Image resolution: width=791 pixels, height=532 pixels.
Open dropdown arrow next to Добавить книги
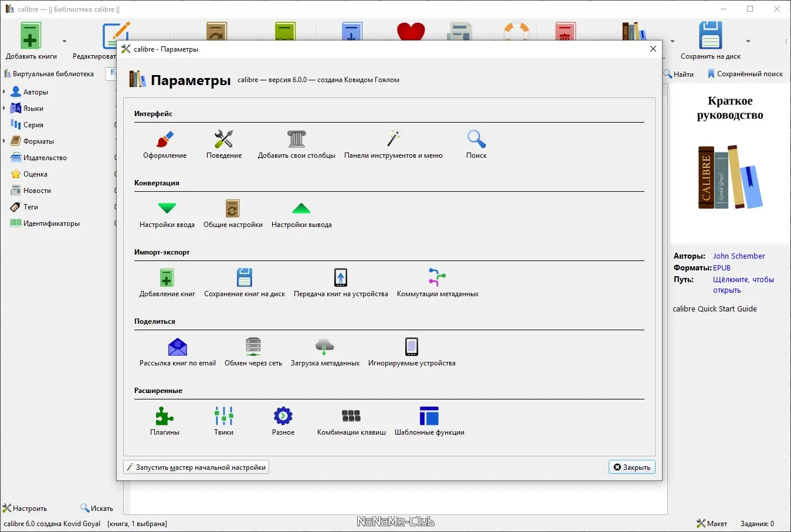click(x=64, y=41)
